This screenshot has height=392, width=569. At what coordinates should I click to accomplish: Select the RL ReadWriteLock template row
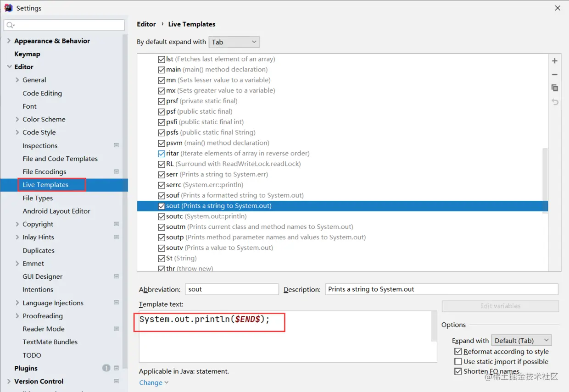[342, 164]
